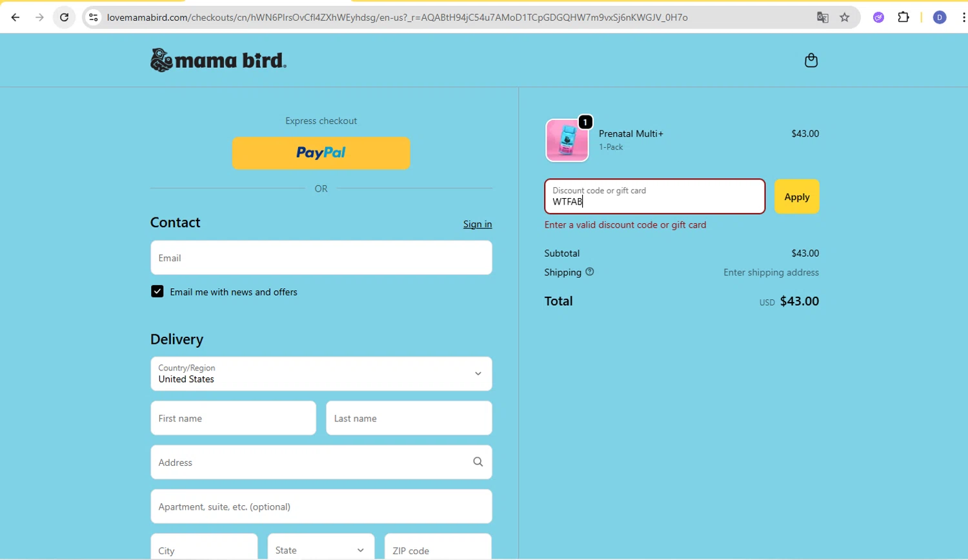Screen dimensions: 968x560
Task: Focus the ZIP code field
Action: click(438, 550)
